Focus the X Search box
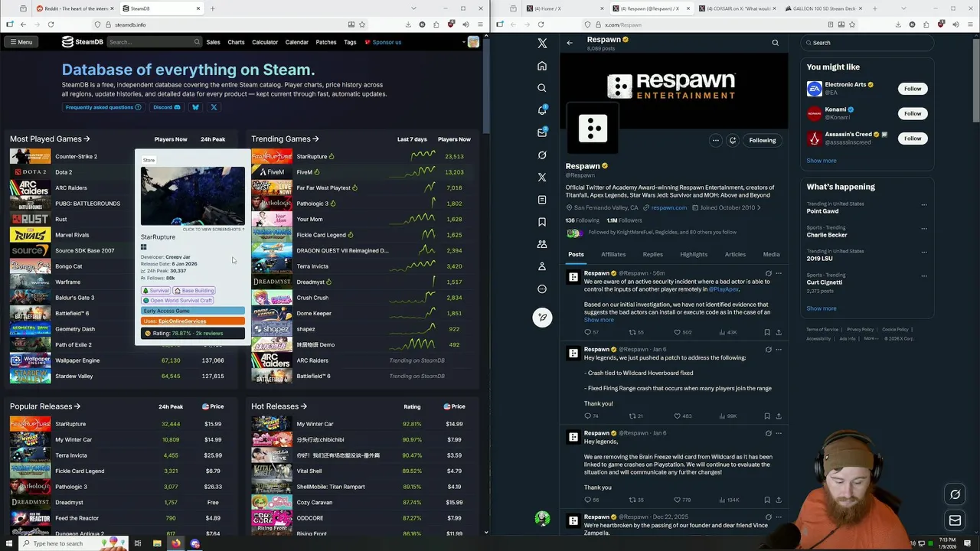 867,43
